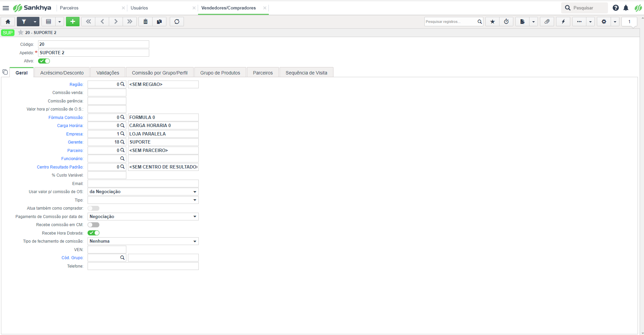Open the settings gear icon
This screenshot has width=644, height=335.
604,22
